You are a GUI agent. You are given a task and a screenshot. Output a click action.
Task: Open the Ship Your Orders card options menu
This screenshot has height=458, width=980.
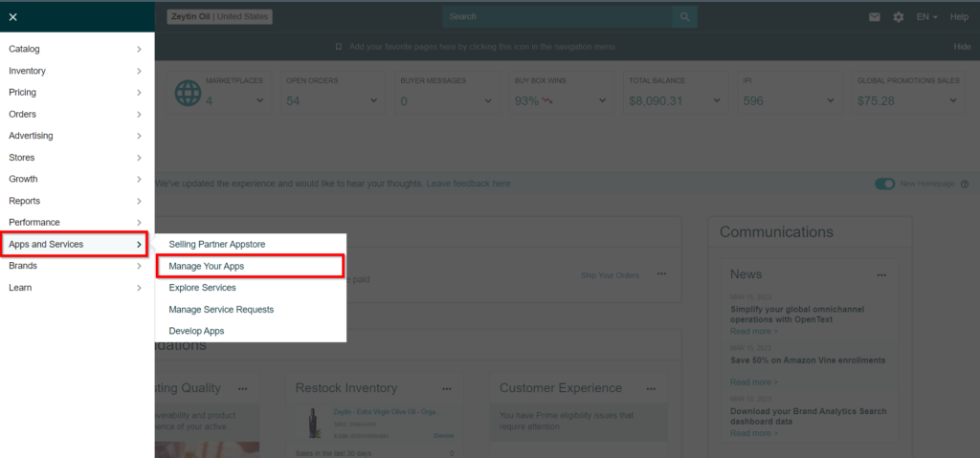pyautogui.click(x=661, y=274)
